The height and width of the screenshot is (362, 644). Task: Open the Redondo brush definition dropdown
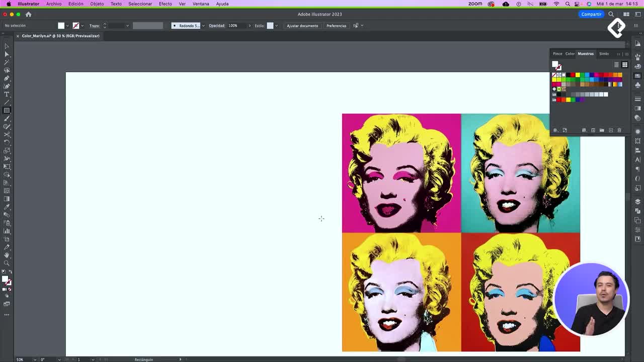(203, 26)
